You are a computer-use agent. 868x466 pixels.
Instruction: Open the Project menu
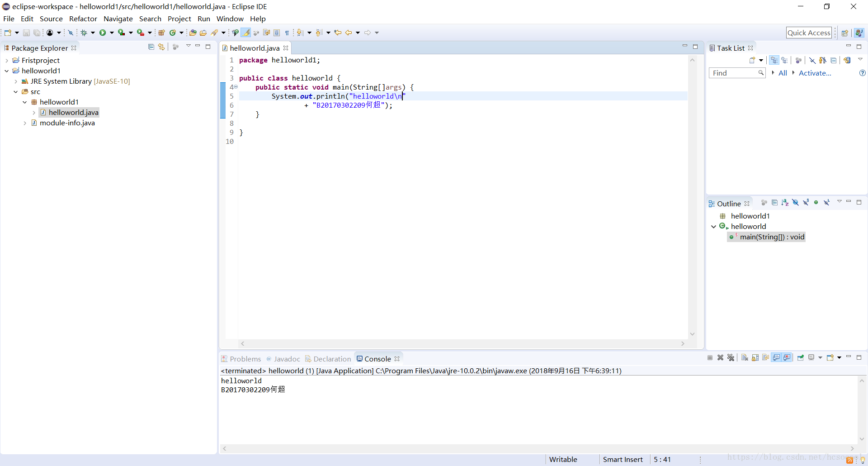pos(179,19)
